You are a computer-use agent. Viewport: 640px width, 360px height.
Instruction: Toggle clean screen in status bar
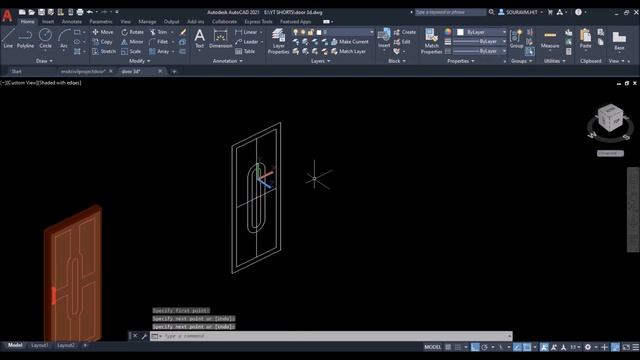[626, 347]
